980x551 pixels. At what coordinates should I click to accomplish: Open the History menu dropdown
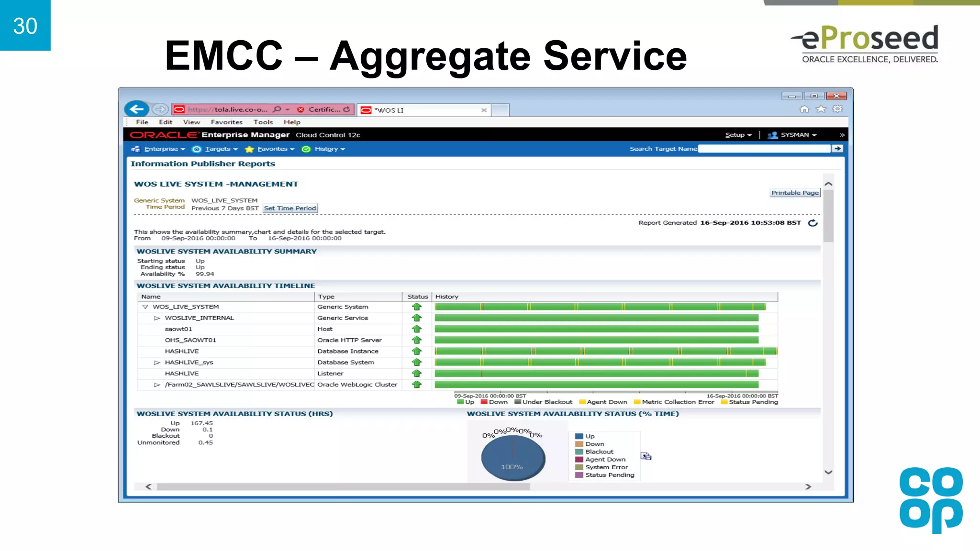point(323,149)
